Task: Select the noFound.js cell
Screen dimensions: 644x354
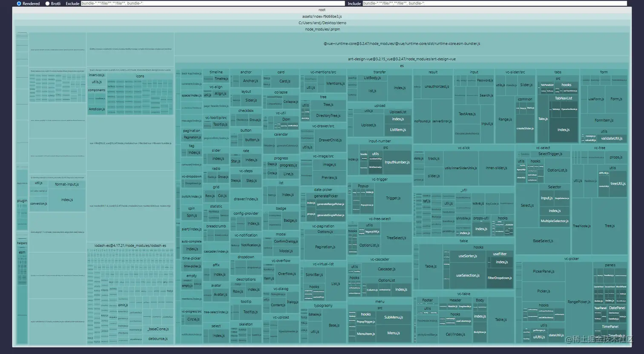Action: [x=422, y=121]
